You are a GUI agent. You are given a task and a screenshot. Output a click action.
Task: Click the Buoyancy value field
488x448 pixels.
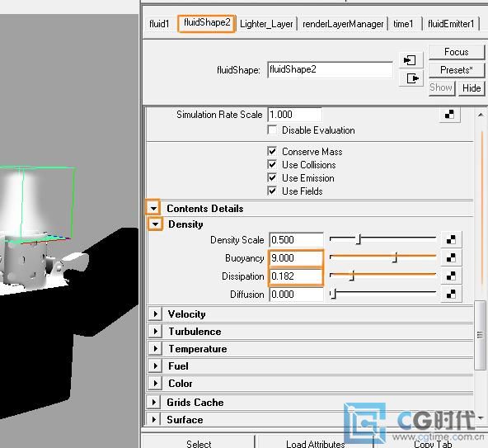(296, 258)
